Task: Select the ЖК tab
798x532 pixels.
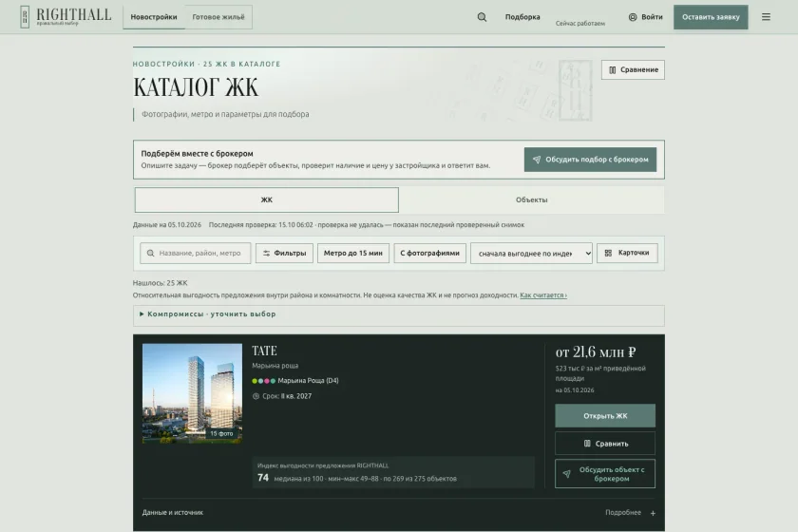Action: click(x=267, y=200)
